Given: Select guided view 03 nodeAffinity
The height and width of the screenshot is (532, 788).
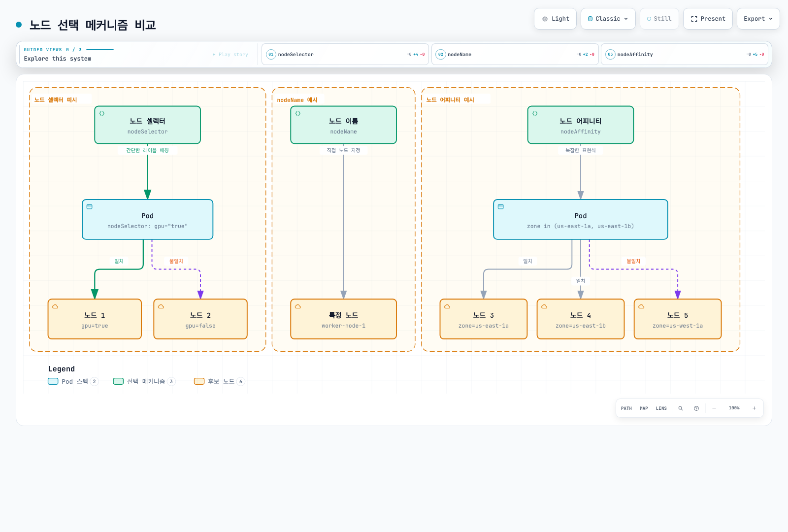Looking at the screenshot, I should pos(685,54).
